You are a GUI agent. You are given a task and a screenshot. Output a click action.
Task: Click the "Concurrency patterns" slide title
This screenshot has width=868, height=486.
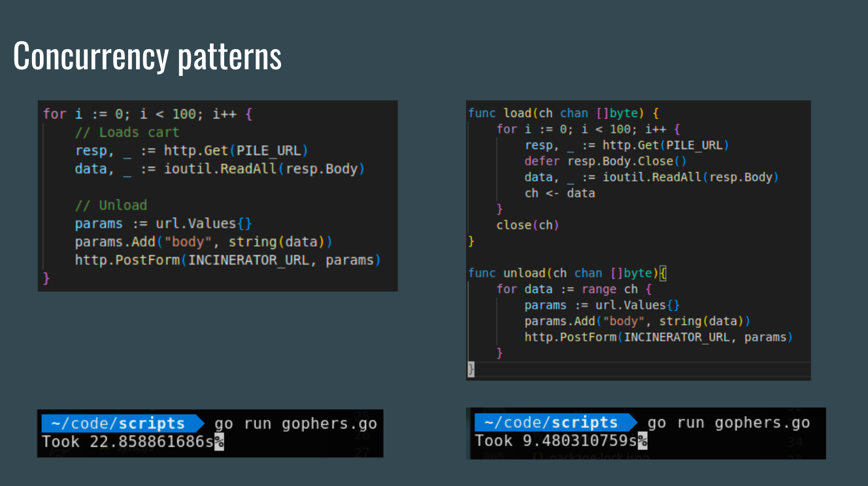click(147, 57)
